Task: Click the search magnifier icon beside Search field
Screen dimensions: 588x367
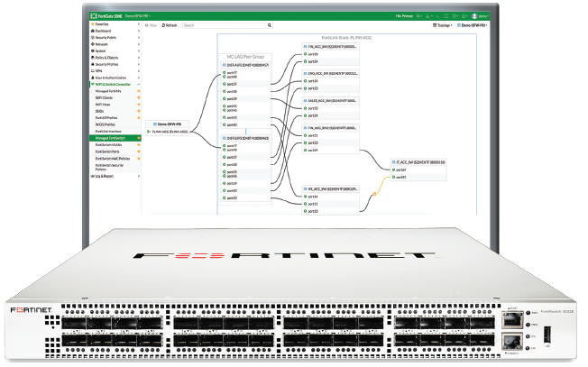Action: click(270, 25)
